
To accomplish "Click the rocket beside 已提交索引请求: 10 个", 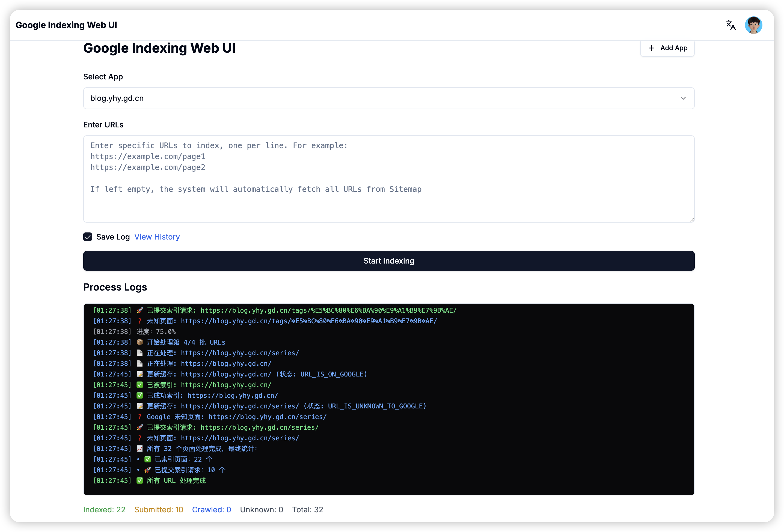I will [147, 470].
